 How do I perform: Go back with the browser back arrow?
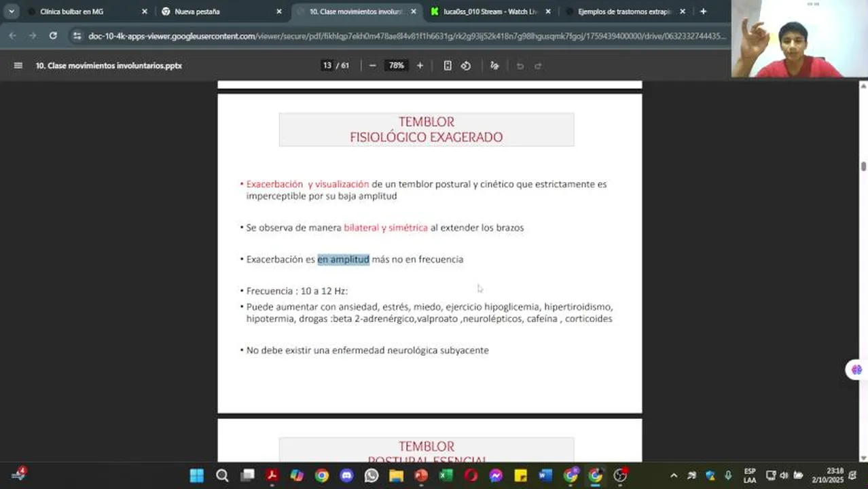[13, 35]
